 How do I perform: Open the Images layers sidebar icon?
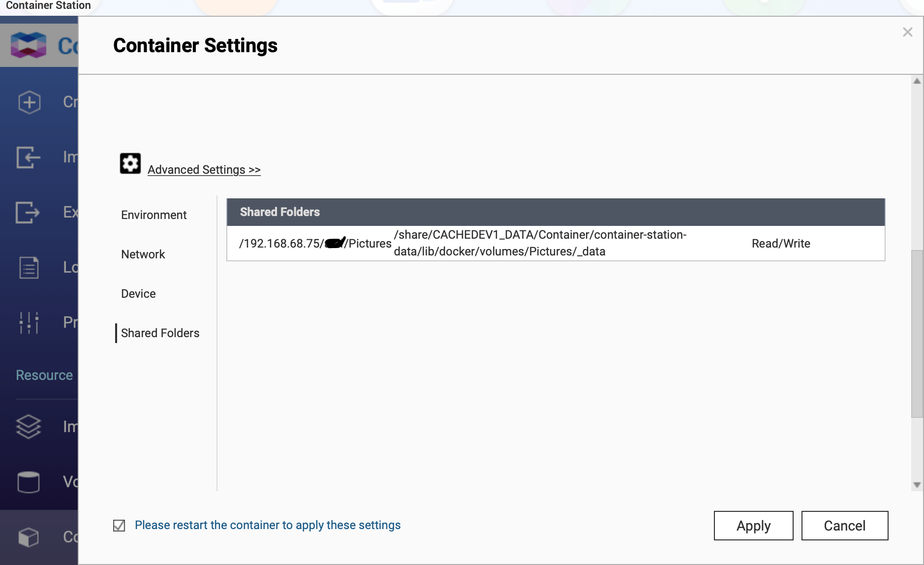pyautogui.click(x=29, y=426)
